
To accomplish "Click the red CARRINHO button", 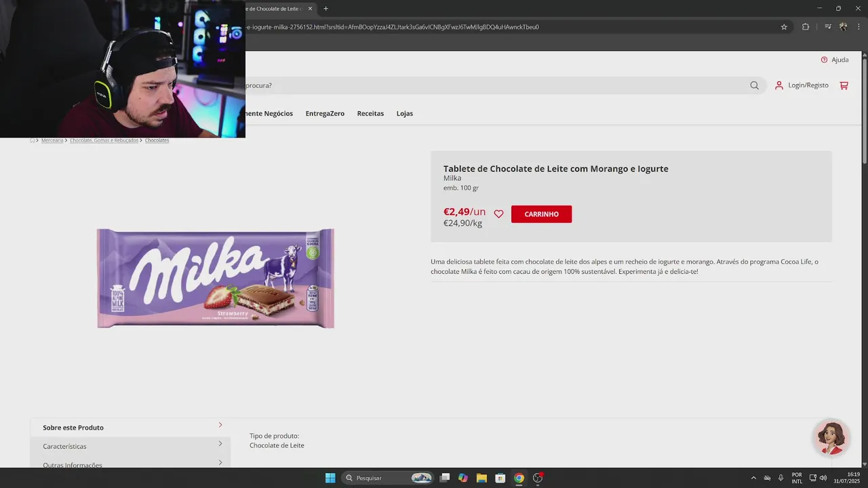I will pyautogui.click(x=541, y=214).
